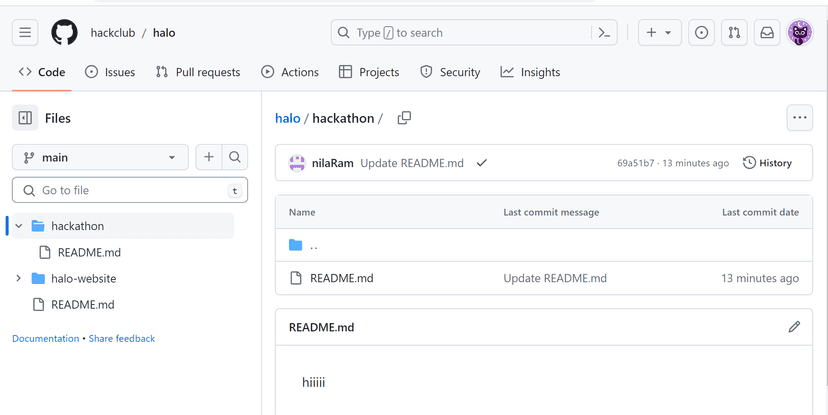This screenshot has height=415, width=828.
Task: Open the user profile avatar menu
Action: [800, 33]
